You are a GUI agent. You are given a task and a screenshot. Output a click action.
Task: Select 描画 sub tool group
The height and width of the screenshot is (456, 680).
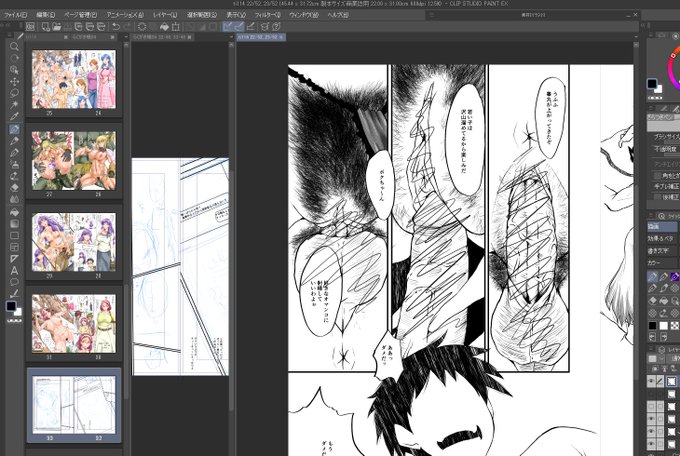point(662,226)
